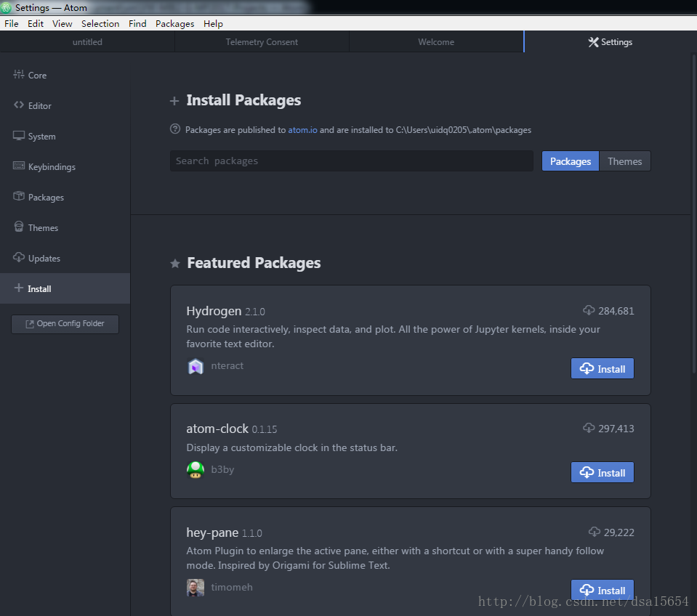Click the wrench icon on the Settings tab
This screenshot has height=616, width=697.
tap(593, 42)
